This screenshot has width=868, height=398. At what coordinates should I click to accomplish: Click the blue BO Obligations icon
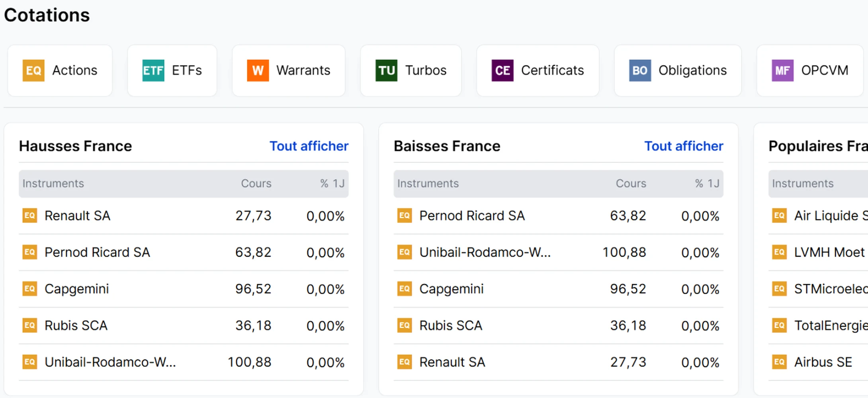640,70
